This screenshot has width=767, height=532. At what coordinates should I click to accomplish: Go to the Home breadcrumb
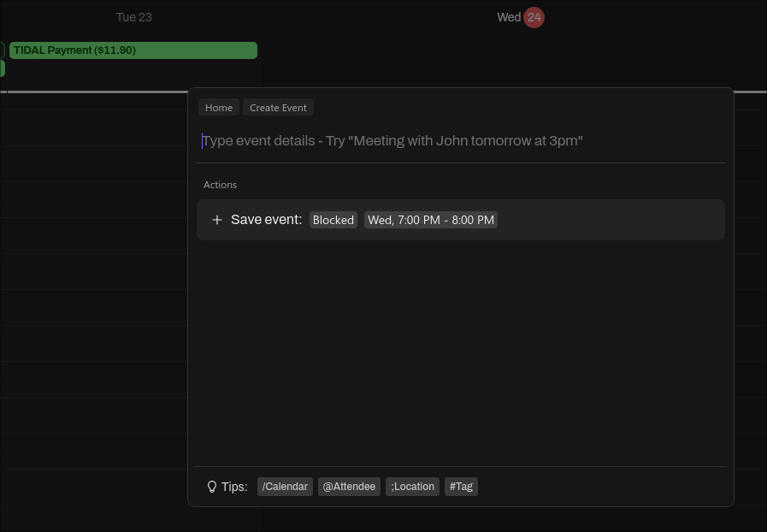(219, 108)
